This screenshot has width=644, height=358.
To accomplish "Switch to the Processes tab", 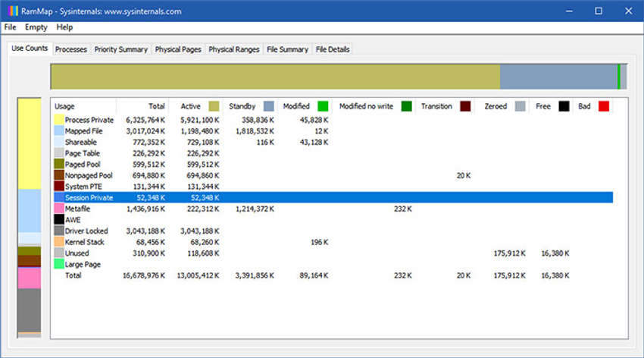I will (71, 49).
